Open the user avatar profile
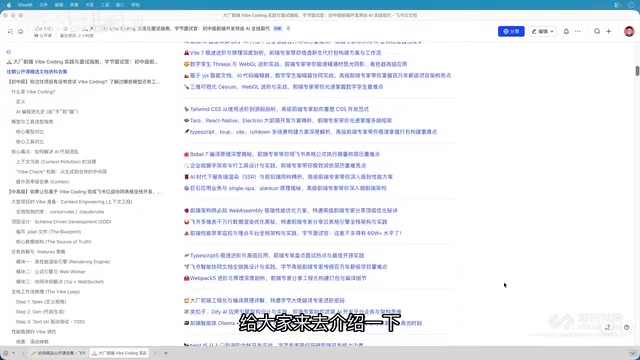The height and width of the screenshot is (360, 640). pos(629,31)
